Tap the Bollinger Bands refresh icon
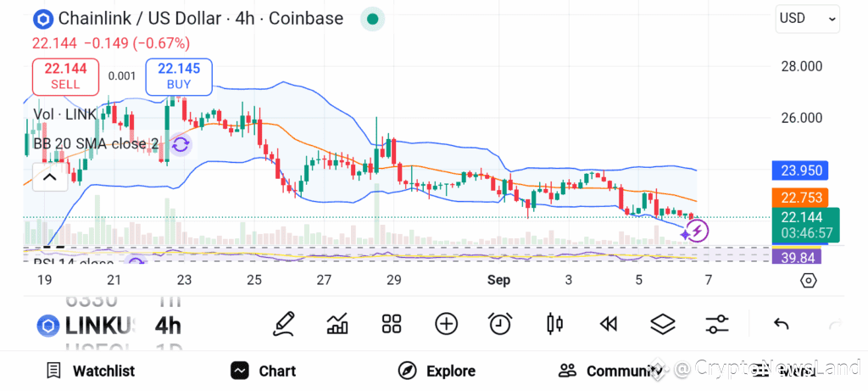Image resolution: width=868 pixels, height=391 pixels. [x=181, y=146]
